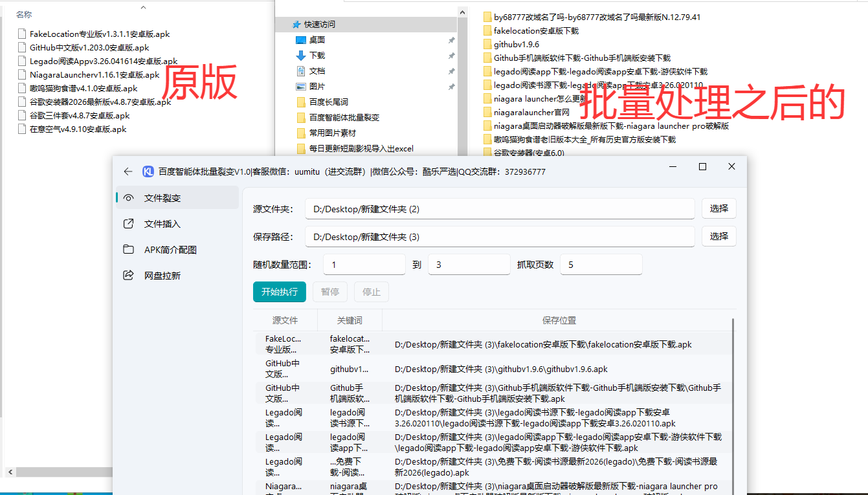Click file icon of 谷歌安装器2026最新版 apk
The height and width of the screenshot is (495, 868).
pos(22,102)
